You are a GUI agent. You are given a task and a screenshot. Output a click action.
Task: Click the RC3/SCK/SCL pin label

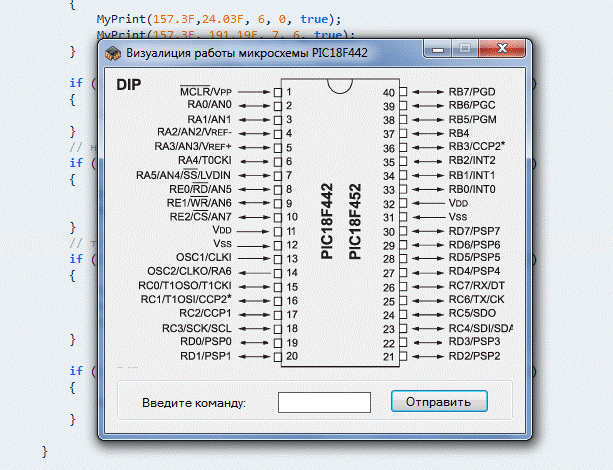tap(197, 328)
